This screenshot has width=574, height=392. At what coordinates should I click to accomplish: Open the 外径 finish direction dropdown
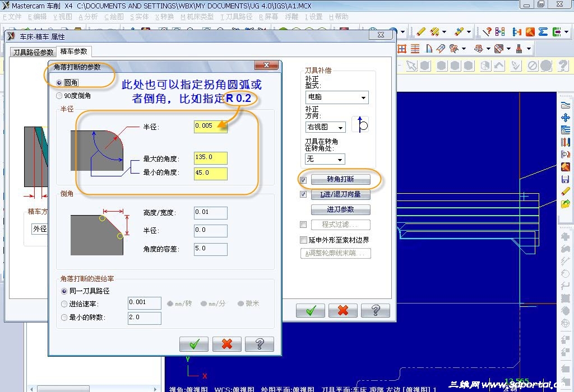click(40, 229)
